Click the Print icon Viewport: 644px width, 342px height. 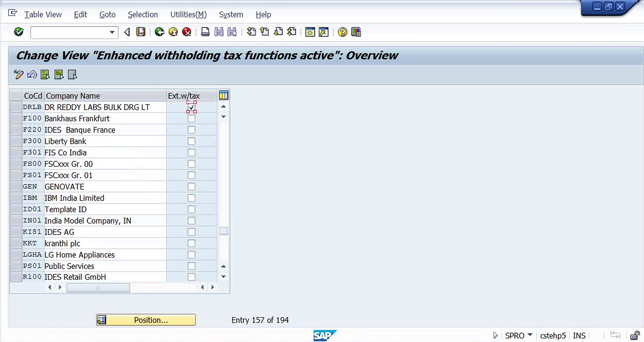pos(205,32)
